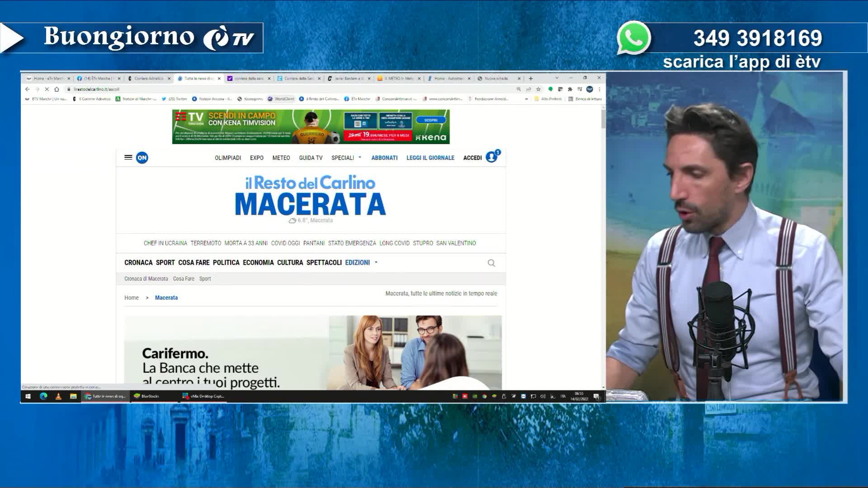Launch Microsoft Edge from the taskbar
The width and height of the screenshot is (868, 488).
43,396
